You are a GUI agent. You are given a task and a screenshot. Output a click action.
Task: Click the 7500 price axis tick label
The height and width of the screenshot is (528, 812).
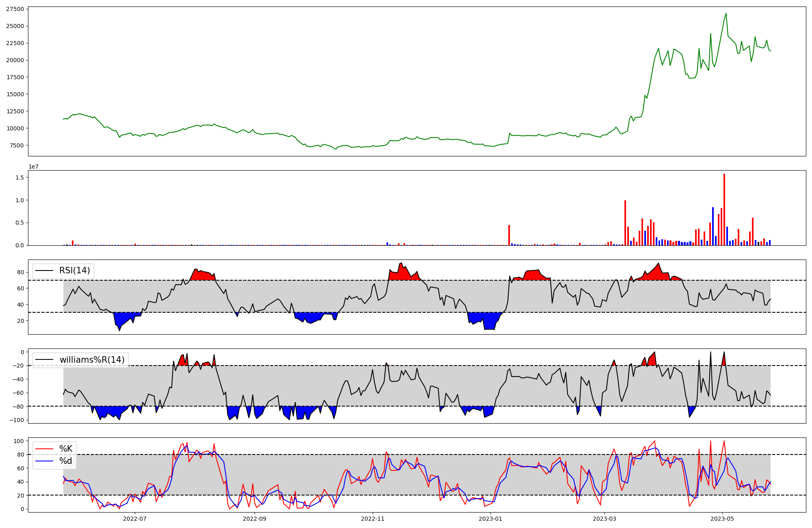(17, 145)
